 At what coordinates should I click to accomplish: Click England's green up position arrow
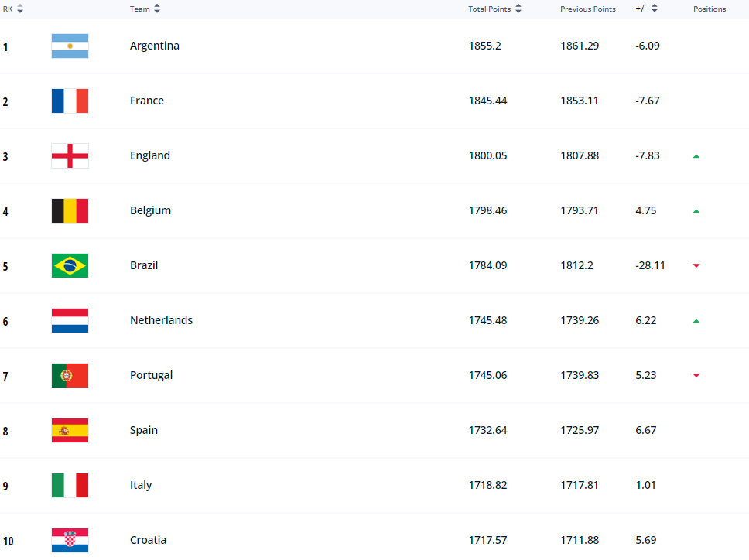[x=696, y=156]
